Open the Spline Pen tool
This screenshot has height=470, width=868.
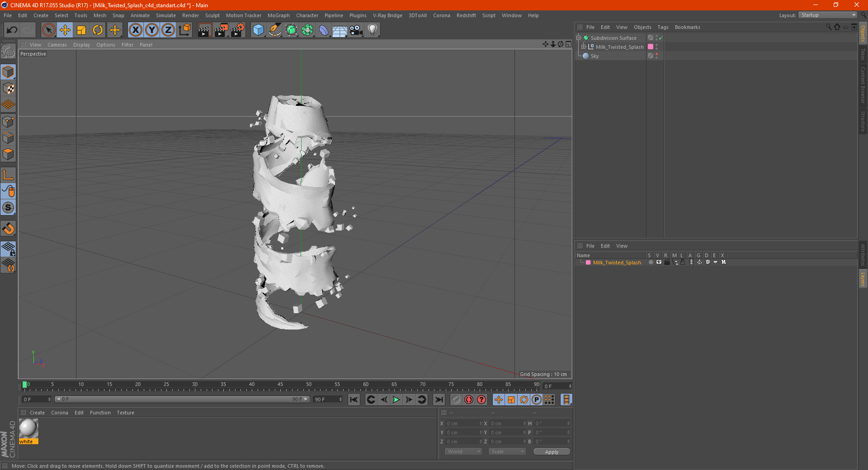click(x=275, y=30)
